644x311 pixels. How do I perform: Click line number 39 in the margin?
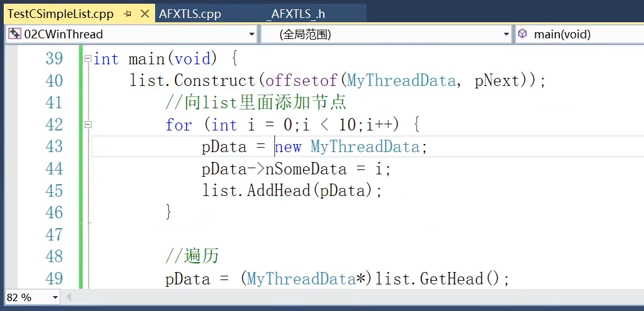(54, 59)
